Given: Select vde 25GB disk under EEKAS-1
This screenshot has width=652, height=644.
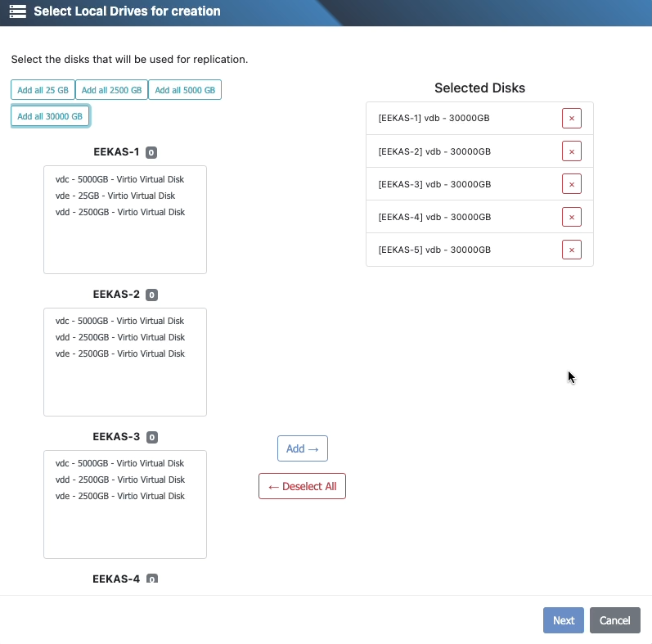Looking at the screenshot, I should tap(115, 196).
